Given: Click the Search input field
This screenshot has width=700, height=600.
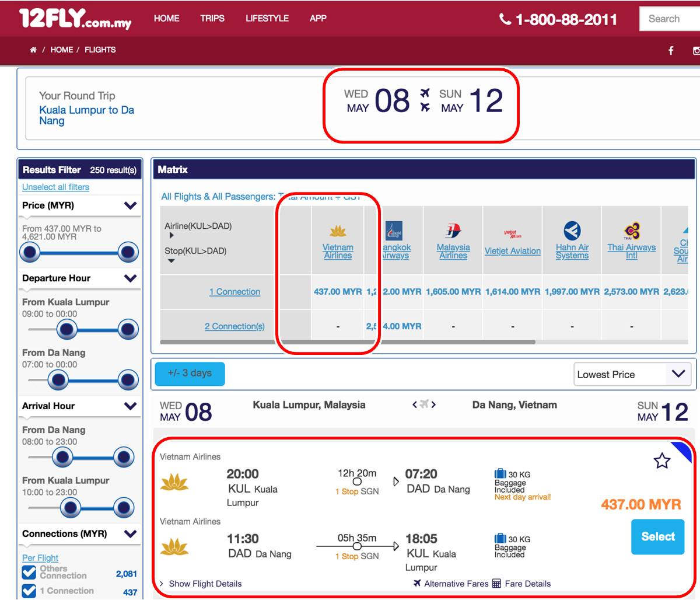Looking at the screenshot, I should 670,19.
